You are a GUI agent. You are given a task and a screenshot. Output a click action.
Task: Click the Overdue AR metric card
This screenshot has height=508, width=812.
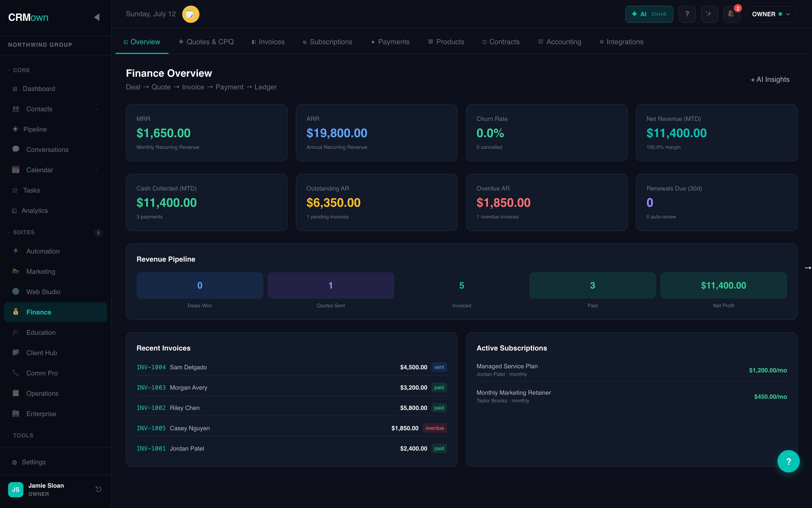pos(547,202)
